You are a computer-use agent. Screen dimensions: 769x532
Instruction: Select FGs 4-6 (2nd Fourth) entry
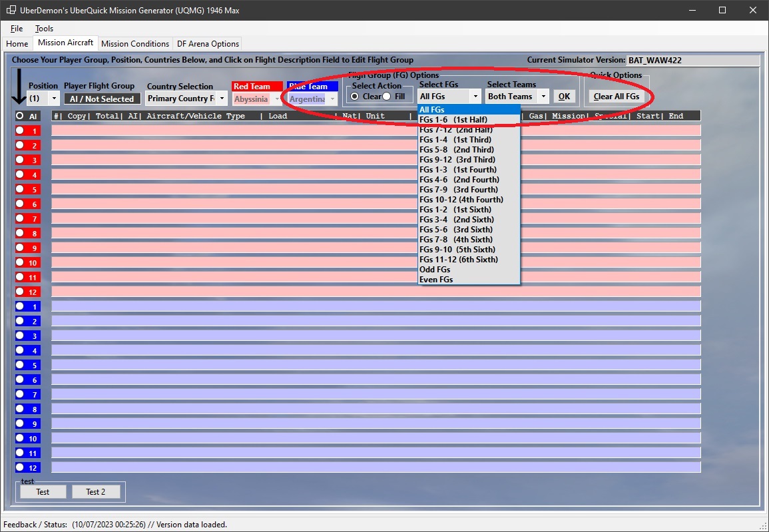click(469, 180)
